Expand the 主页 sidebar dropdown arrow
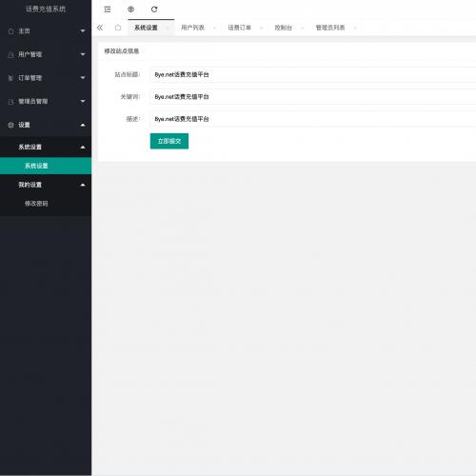This screenshot has height=476, width=476. 83,31
